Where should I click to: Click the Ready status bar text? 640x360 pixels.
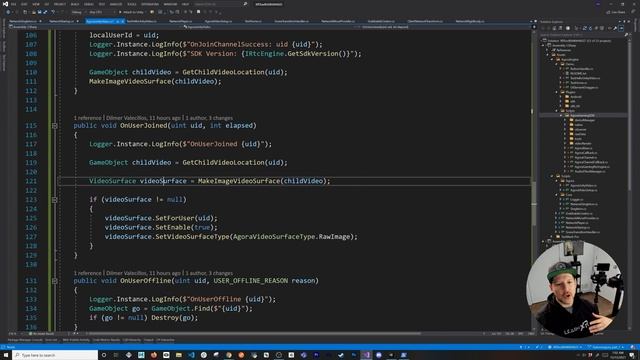click(11, 347)
